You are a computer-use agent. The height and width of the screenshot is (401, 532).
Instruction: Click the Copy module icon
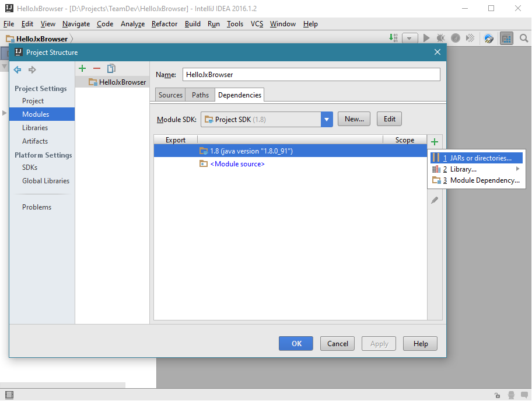pyautogui.click(x=111, y=69)
